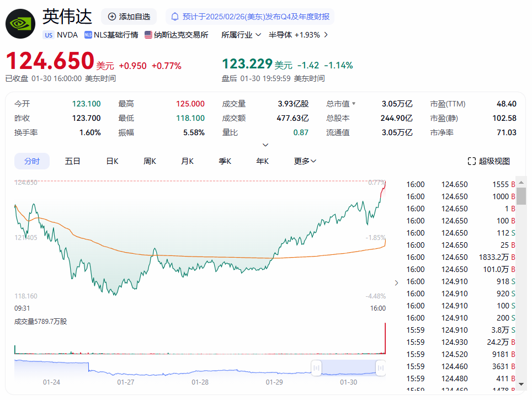Switch to 季K chart tab
Screen dimensions: 532x400
225,161
